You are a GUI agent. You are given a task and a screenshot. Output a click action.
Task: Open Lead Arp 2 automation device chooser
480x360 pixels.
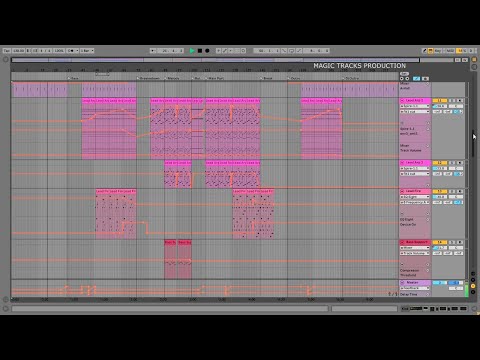[x=415, y=168]
